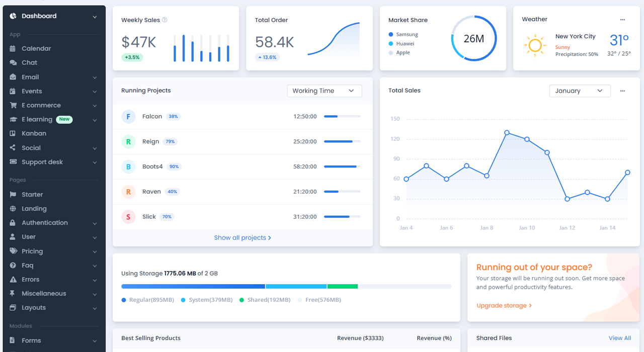Open the Social sidebar menu item
The image size is (644, 352).
pos(31,148)
